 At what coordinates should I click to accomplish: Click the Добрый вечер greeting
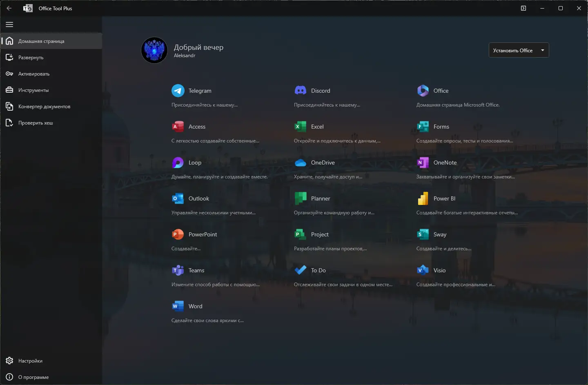tap(198, 47)
